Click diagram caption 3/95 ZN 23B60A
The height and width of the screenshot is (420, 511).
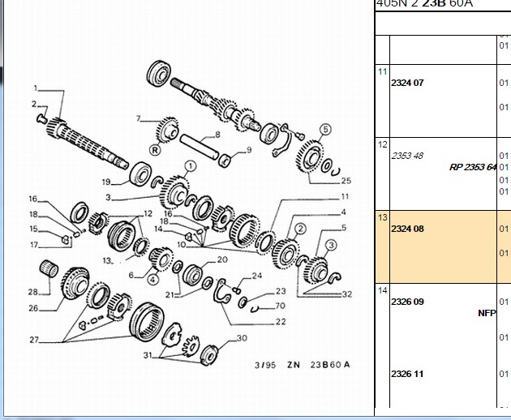click(302, 365)
